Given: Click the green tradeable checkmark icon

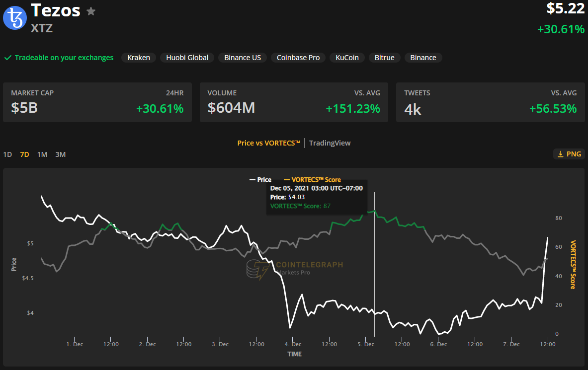Looking at the screenshot, I should pos(8,58).
